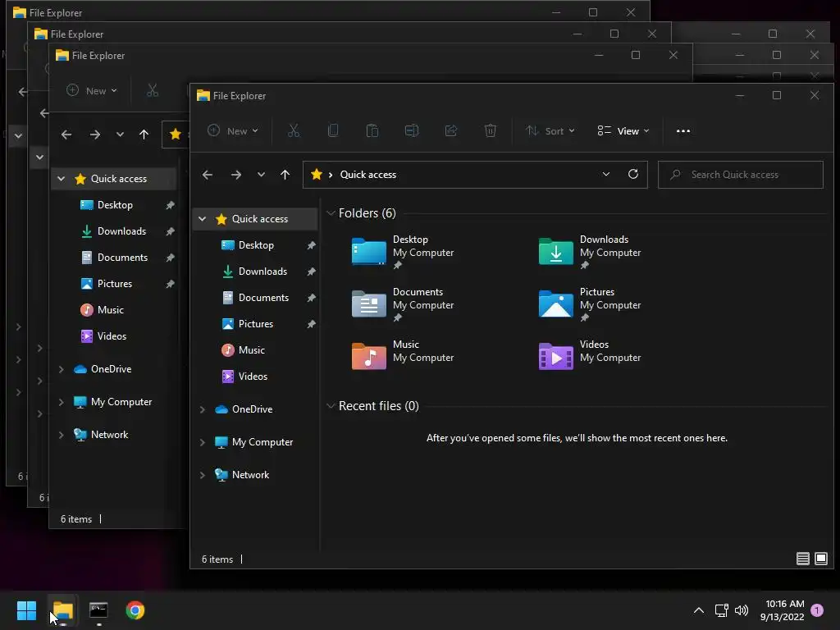The height and width of the screenshot is (630, 840).
Task: Open the View dropdown menu
Action: click(x=623, y=130)
